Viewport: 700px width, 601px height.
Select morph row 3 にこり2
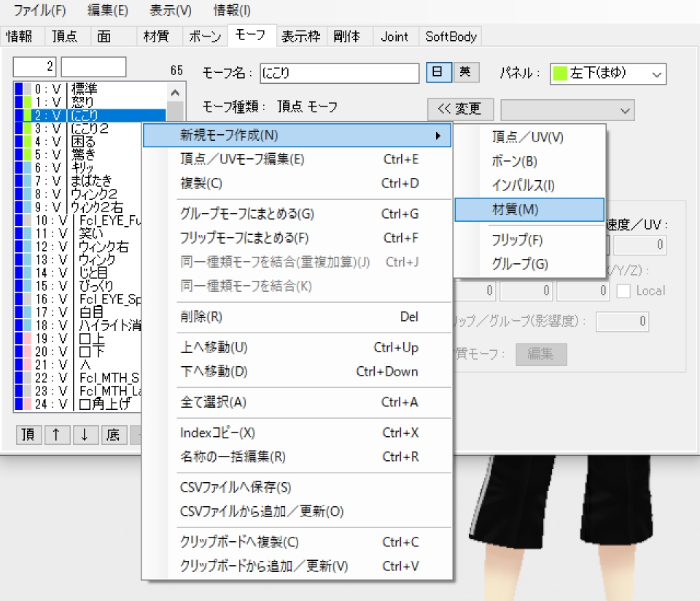(78, 128)
